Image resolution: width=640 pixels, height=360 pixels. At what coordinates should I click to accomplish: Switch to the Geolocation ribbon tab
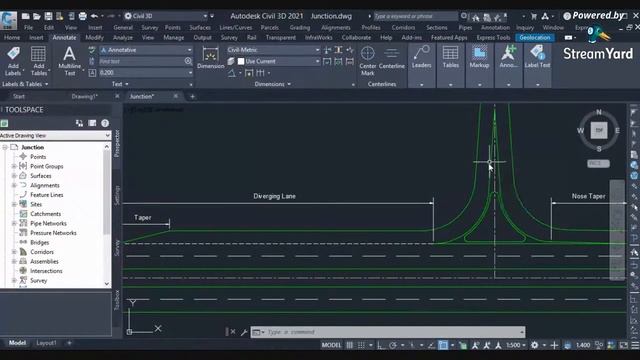pos(535,37)
